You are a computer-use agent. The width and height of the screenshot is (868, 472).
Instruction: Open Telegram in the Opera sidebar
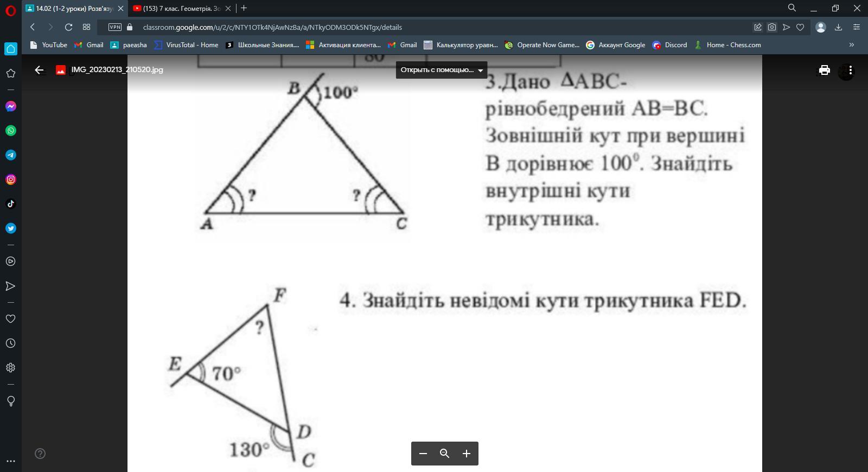click(x=10, y=155)
